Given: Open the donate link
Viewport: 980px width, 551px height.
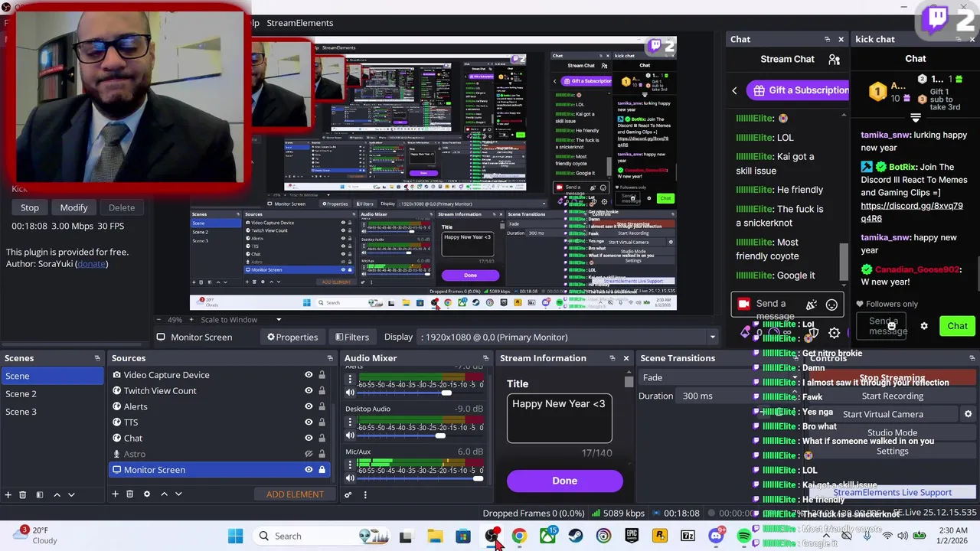Looking at the screenshot, I should 91,264.
